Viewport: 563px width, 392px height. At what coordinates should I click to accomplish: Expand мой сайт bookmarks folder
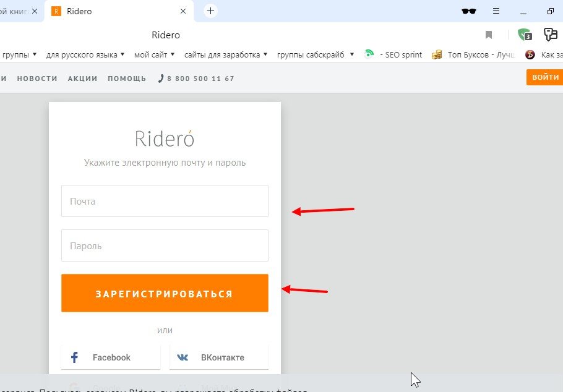point(154,54)
